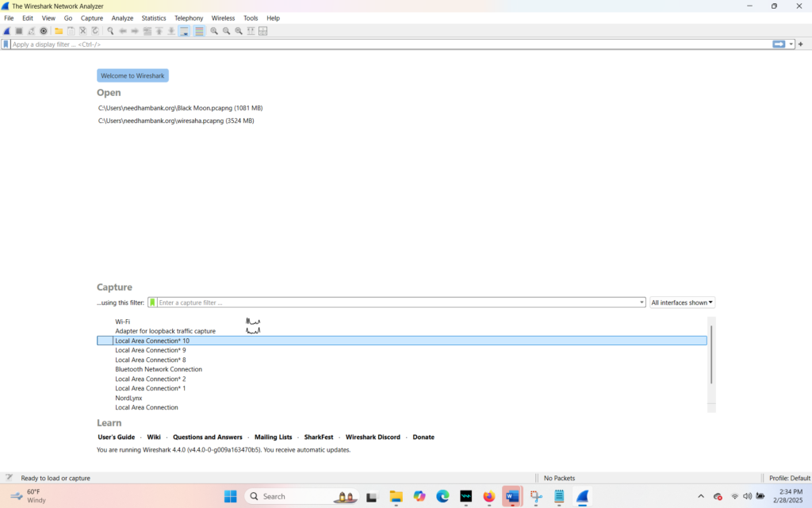
Task: Click the open capture file folder icon
Action: [59, 31]
